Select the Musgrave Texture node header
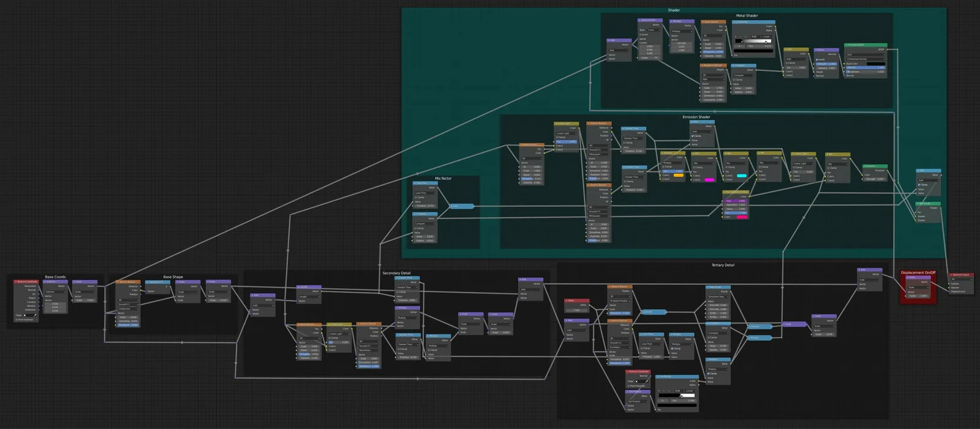The image size is (980, 429). pyautogui.click(x=713, y=65)
